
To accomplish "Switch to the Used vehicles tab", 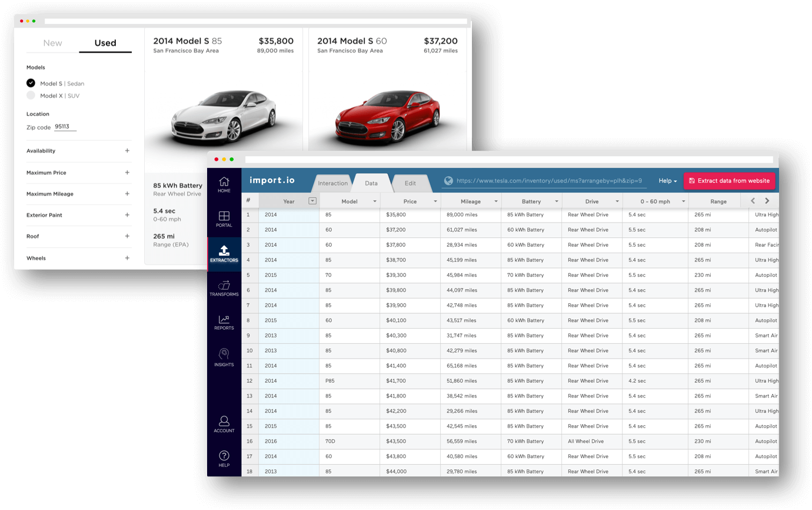I will (x=105, y=43).
